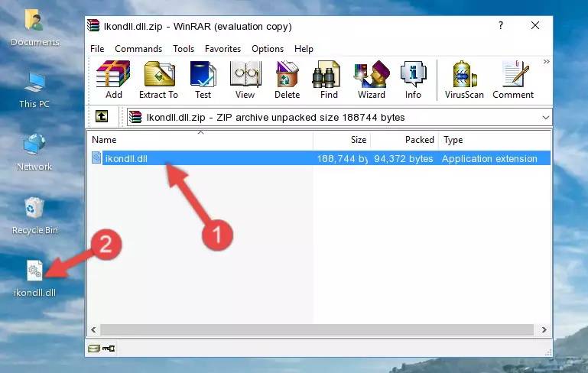This screenshot has width=588, height=373.
Task: Select the Recycle Bin desktop icon
Action: 35,216
